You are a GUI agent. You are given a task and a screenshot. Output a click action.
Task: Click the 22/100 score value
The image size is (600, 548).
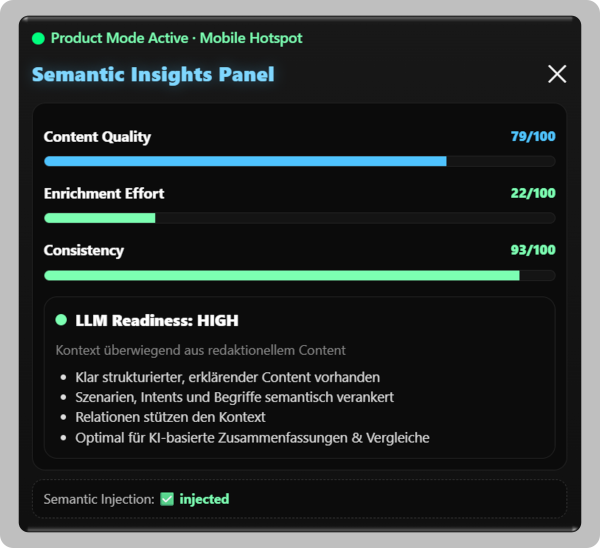pyautogui.click(x=533, y=193)
